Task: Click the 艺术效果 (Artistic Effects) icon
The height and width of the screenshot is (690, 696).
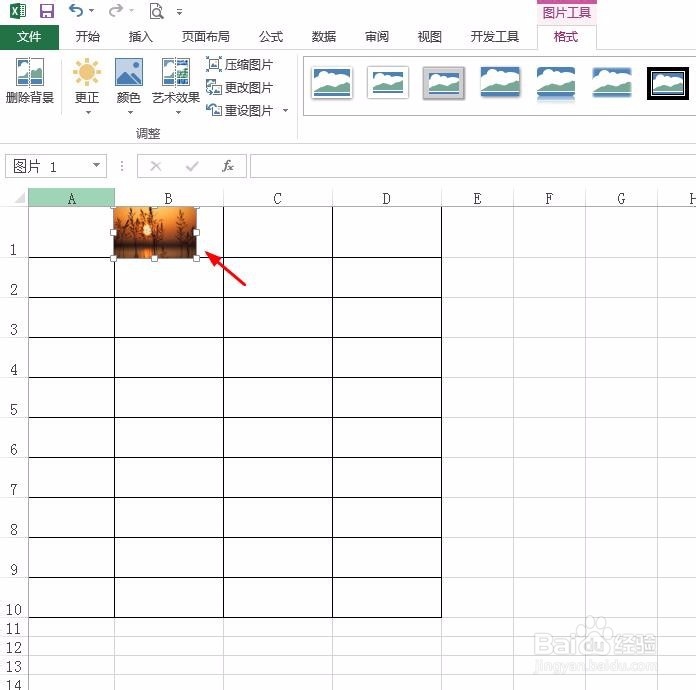Action: (176, 72)
